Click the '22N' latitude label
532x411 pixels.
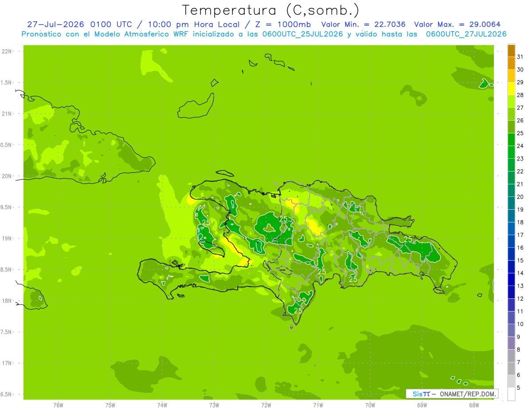(x=7, y=51)
